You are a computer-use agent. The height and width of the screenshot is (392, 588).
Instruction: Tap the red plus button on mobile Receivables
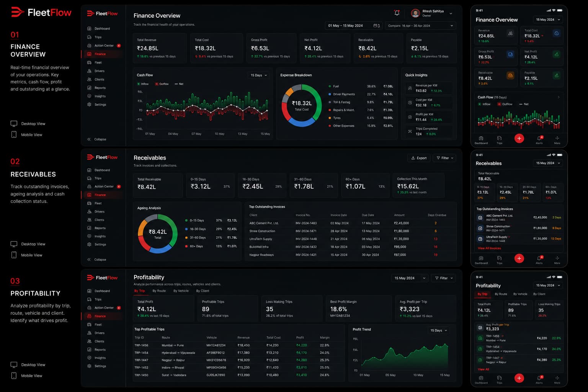[519, 258]
